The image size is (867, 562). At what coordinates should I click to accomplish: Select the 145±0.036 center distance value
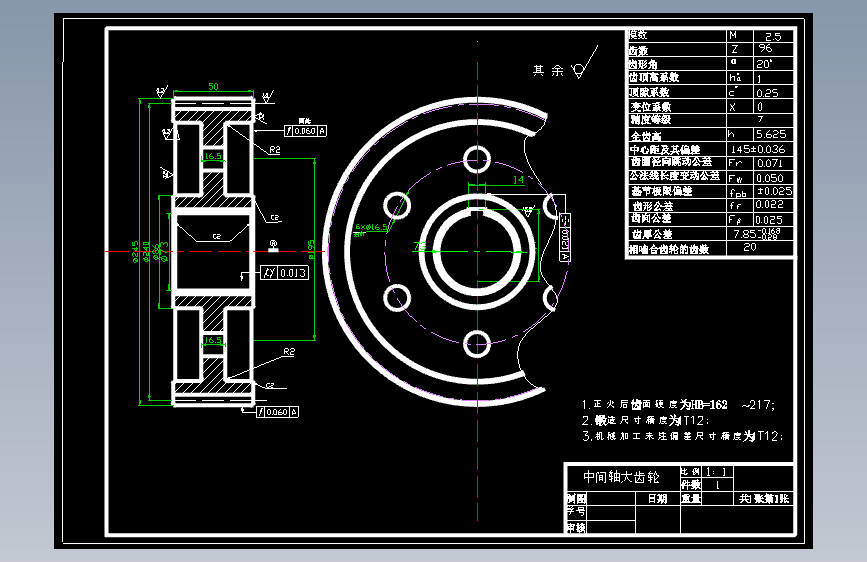pyautogui.click(x=758, y=149)
